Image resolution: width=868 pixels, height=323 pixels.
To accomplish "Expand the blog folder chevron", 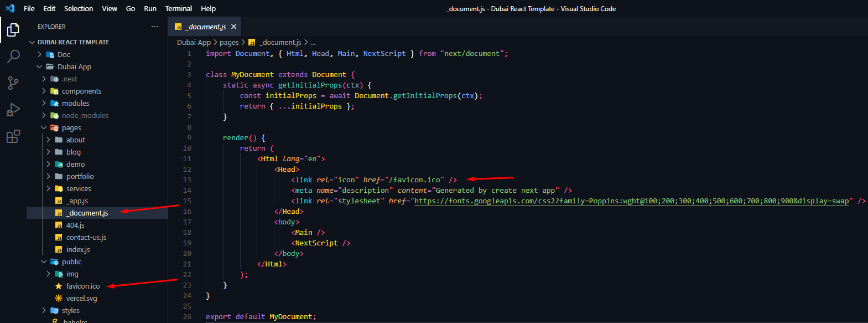I will pos(48,152).
